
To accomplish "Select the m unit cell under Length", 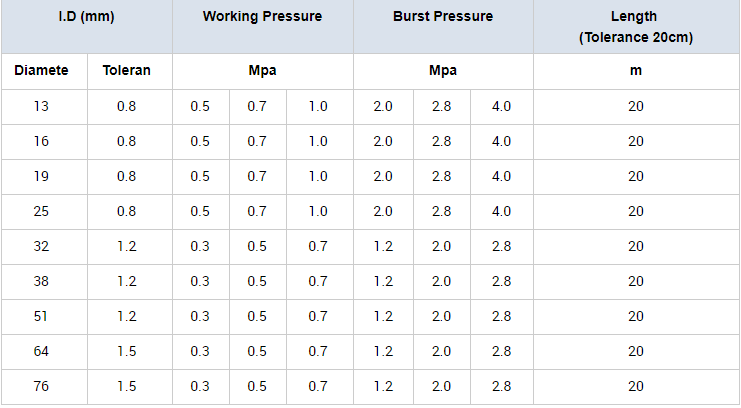I will click(635, 71).
